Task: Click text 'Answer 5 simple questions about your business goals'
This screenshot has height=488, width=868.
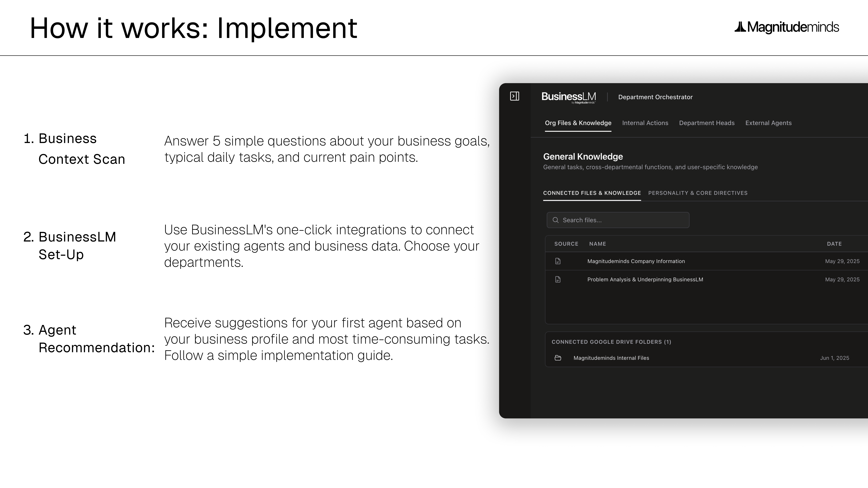Action: point(327,141)
